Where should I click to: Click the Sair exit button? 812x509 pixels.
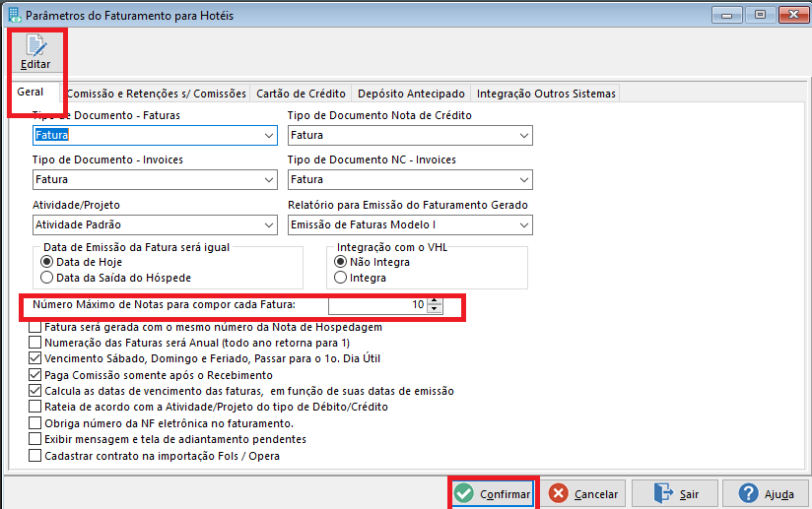pyautogui.click(x=675, y=494)
